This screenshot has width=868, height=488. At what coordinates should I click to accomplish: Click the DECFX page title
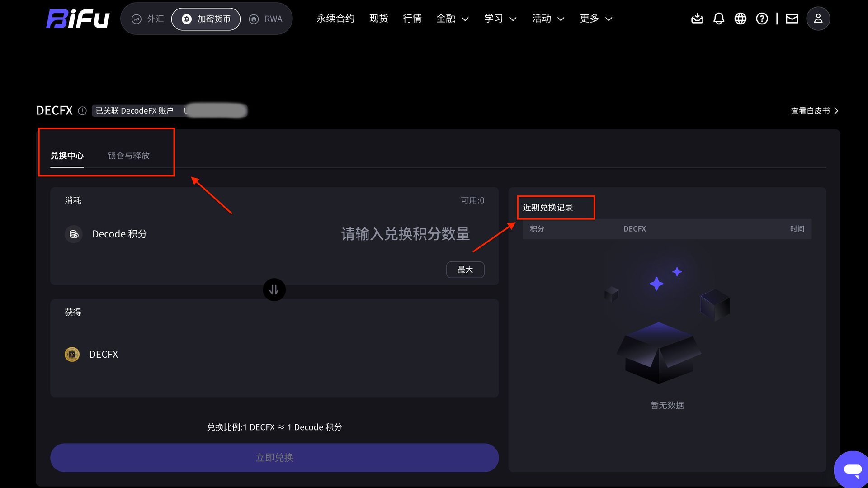[x=54, y=111]
